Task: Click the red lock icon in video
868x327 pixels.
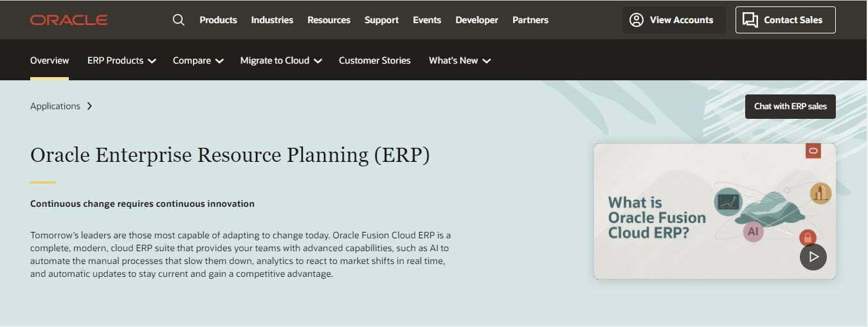Action: pos(808,238)
